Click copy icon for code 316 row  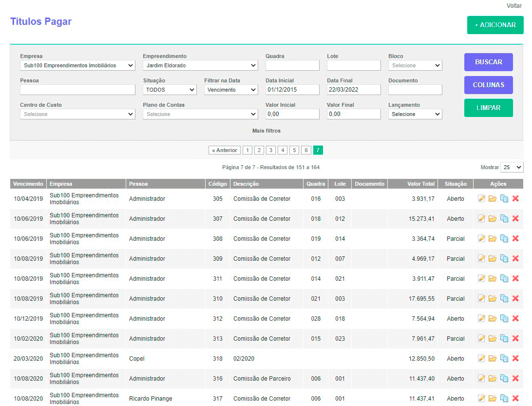pos(504,379)
